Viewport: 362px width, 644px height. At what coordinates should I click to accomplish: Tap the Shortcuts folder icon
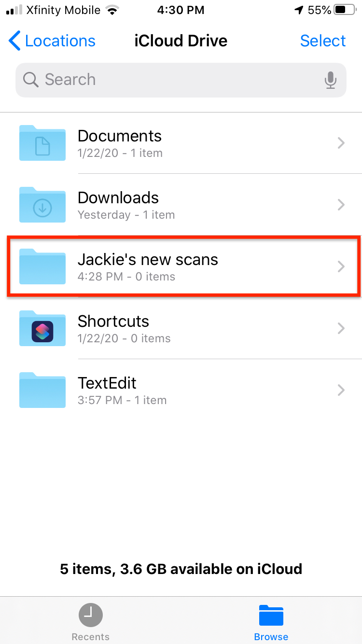42,328
